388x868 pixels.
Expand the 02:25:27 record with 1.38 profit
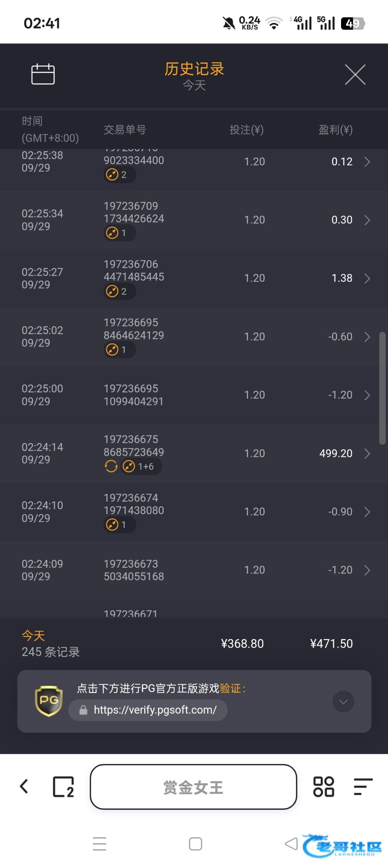pyautogui.click(x=367, y=278)
